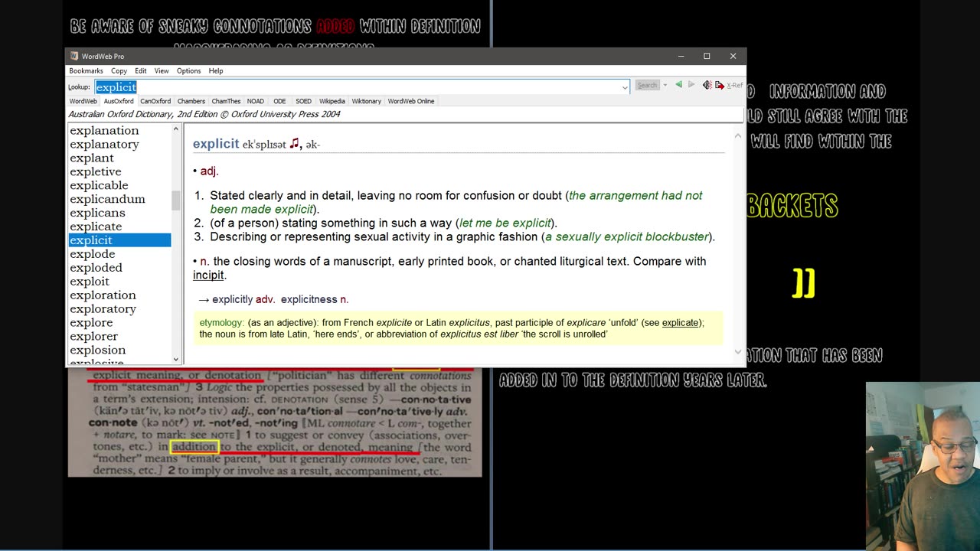The height and width of the screenshot is (551, 980).
Task: Minimize the WordWeb Pro window
Action: 681,56
